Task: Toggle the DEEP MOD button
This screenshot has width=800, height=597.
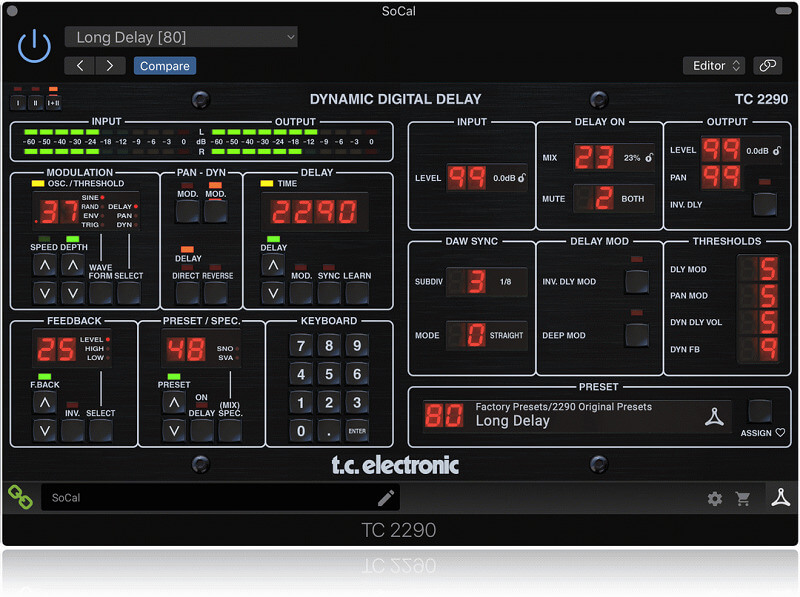Action: 637,335
